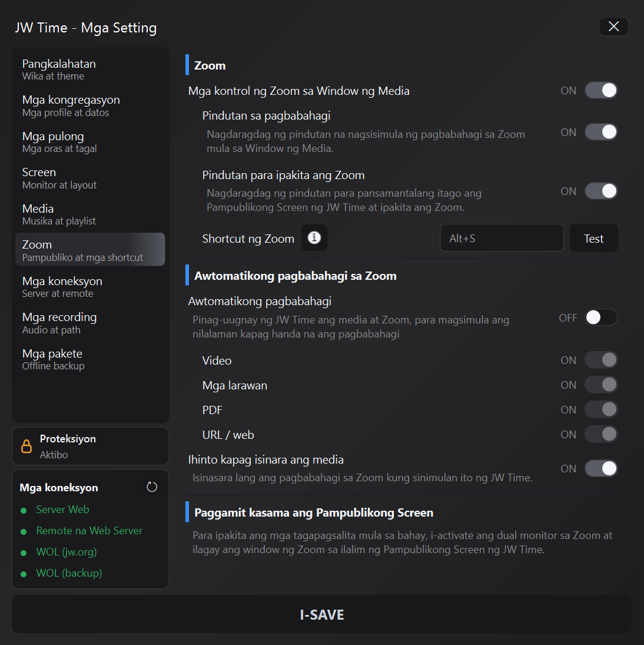Click the Mga koneksyon status panel title

point(59,488)
